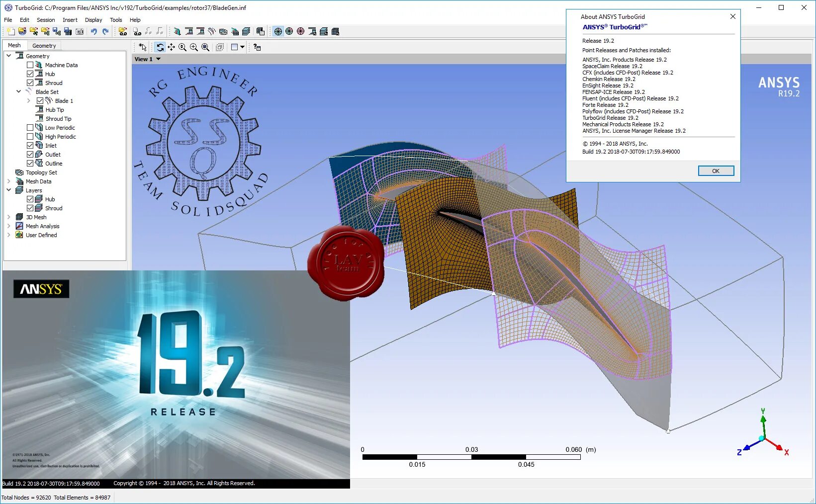This screenshot has width=816, height=504.
Task: Click the question-mark help viewer icon
Action: 257,47
